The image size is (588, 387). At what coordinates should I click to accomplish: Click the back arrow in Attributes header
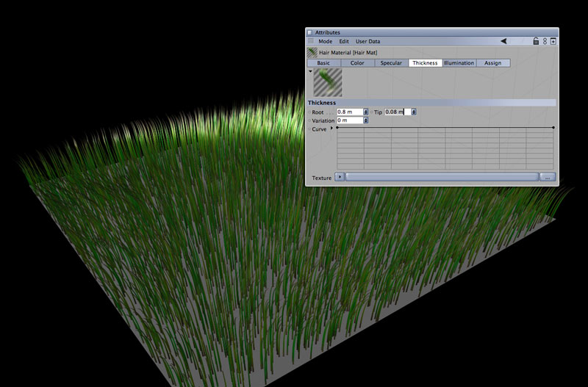pyautogui.click(x=503, y=42)
